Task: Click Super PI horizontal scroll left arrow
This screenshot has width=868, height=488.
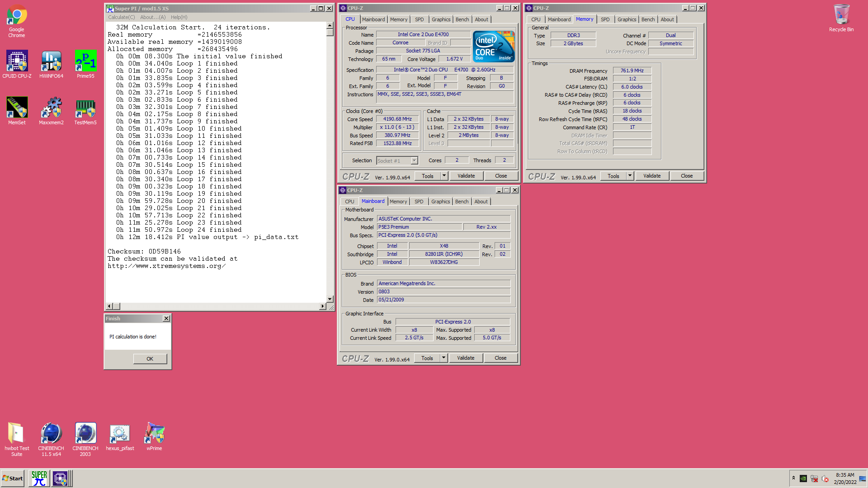Action: (x=109, y=306)
